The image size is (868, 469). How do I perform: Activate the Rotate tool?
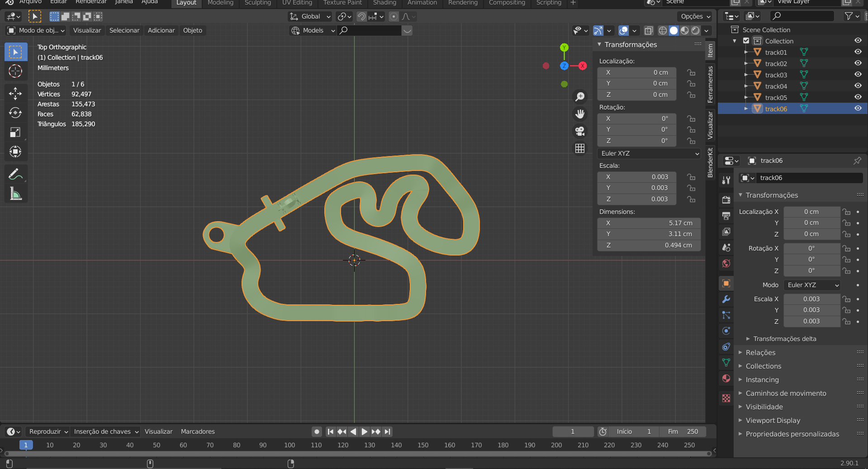point(15,113)
